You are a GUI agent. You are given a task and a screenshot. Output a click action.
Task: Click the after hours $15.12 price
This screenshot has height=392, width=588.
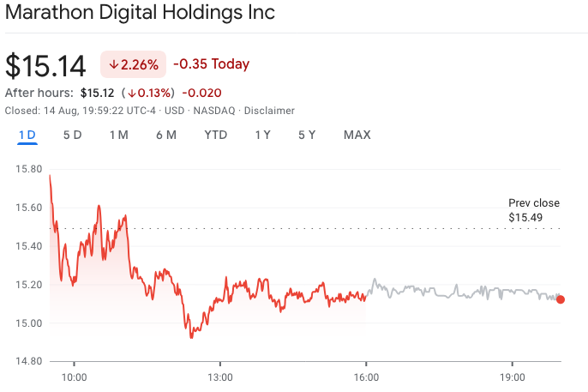click(97, 93)
